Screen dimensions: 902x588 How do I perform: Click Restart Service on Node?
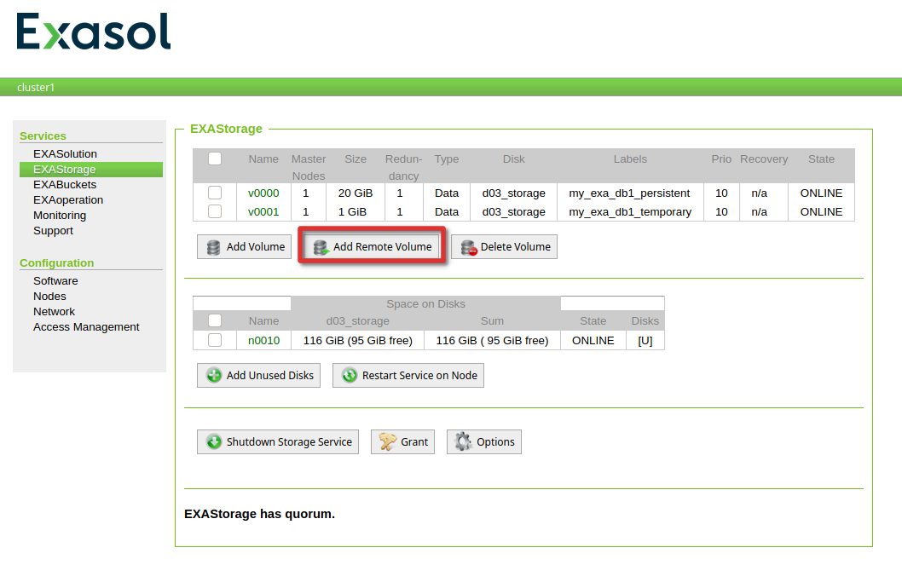408,375
